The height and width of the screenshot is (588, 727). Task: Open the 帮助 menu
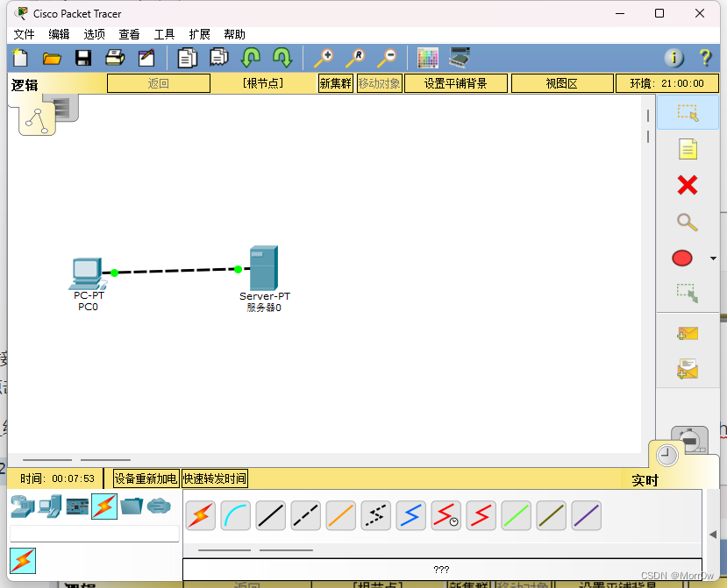point(234,34)
